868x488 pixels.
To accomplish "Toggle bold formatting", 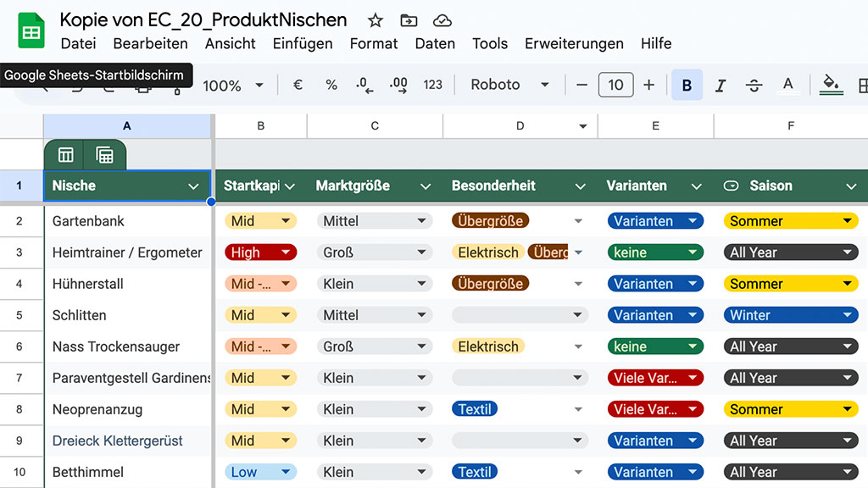I will 687,85.
